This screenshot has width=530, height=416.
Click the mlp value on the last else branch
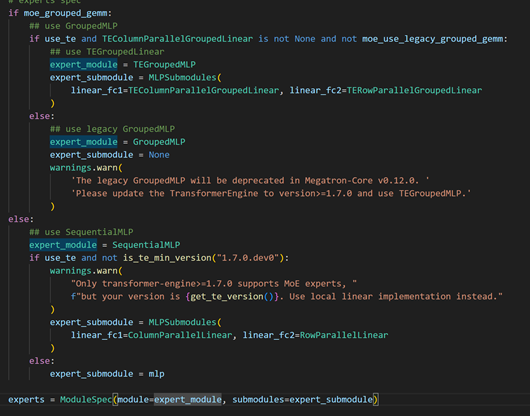click(156, 374)
